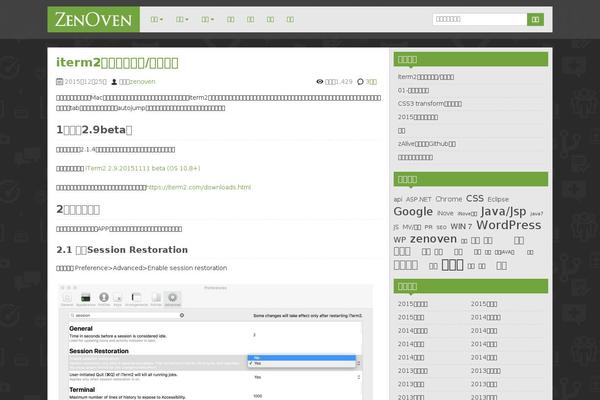Open the iTerm2 2.9.20151111 beta download link

point(143,168)
